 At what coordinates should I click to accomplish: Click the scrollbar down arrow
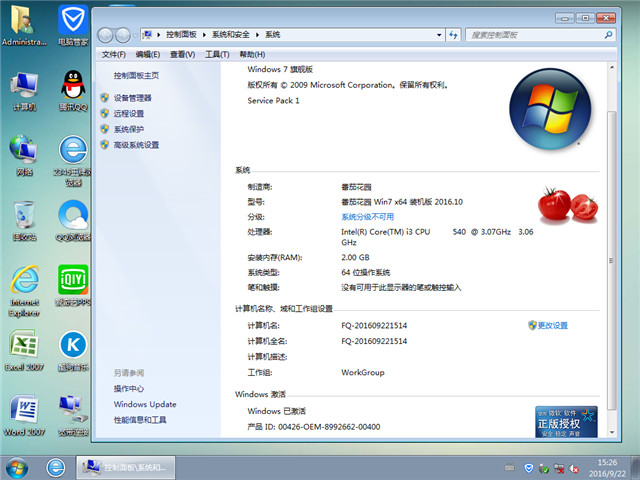[x=611, y=432]
